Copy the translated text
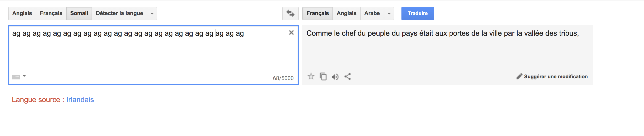644x136 pixels. point(323,76)
